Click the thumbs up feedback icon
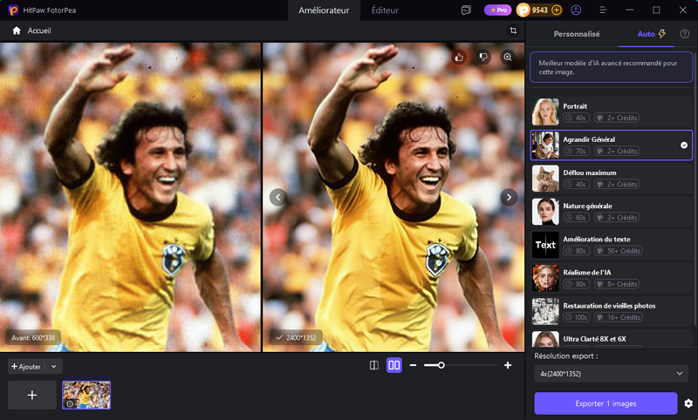Viewport: 698px width, 420px height. pos(459,57)
